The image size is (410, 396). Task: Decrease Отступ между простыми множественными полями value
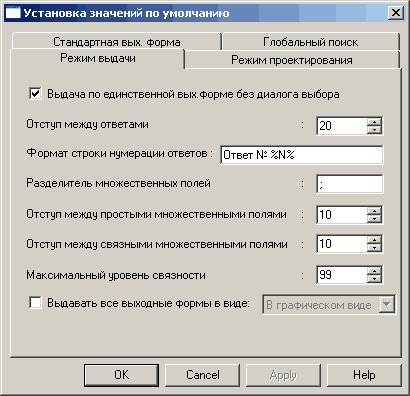coord(374,219)
